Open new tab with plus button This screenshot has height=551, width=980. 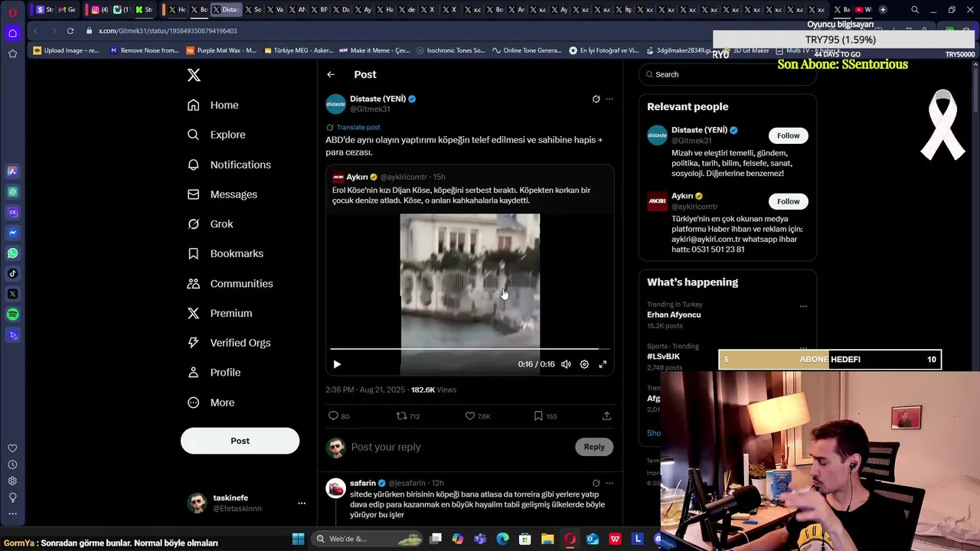[x=883, y=9]
